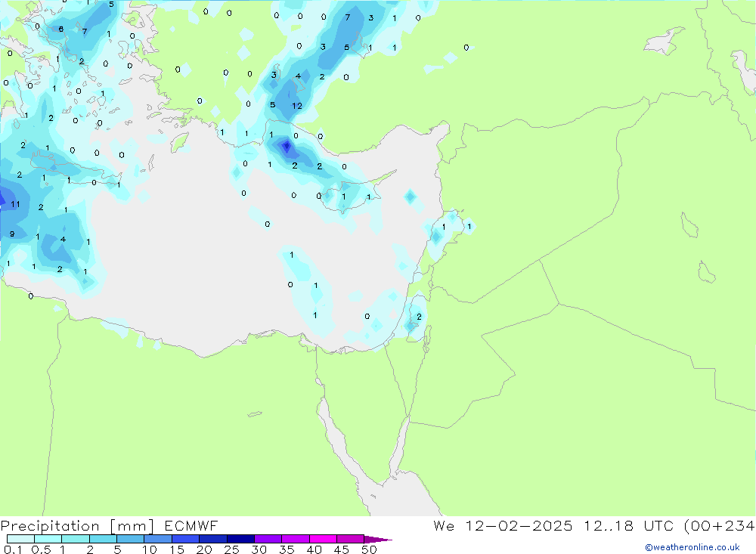Viewport: 756px width, 554px height.
Task: Click the 15–20 mm legend swatch
Action: (186, 539)
